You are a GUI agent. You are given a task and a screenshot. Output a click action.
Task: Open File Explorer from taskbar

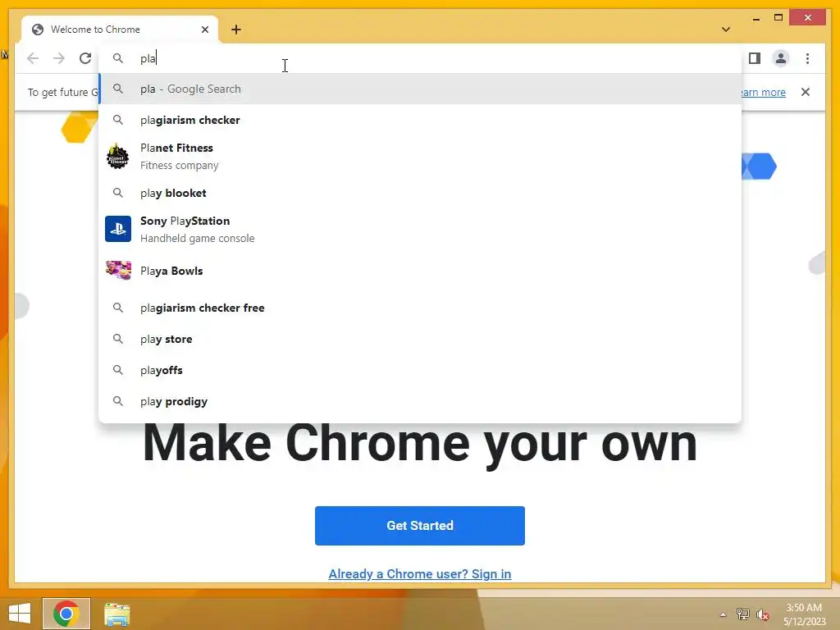[116, 614]
